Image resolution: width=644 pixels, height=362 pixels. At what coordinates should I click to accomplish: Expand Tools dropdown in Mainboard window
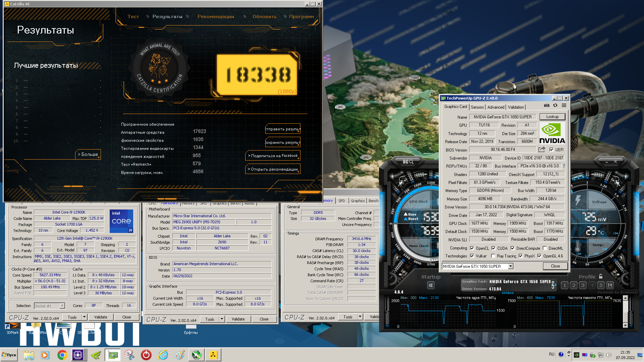[x=222, y=319]
